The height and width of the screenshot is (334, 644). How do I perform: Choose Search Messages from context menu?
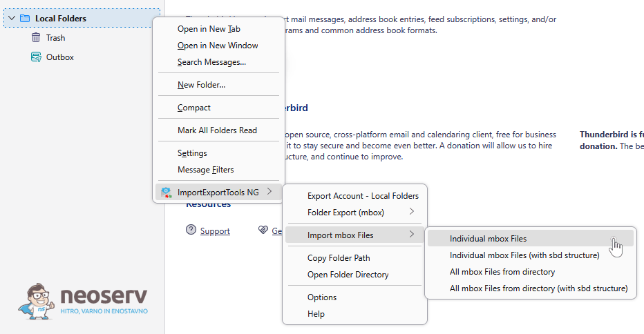click(211, 62)
